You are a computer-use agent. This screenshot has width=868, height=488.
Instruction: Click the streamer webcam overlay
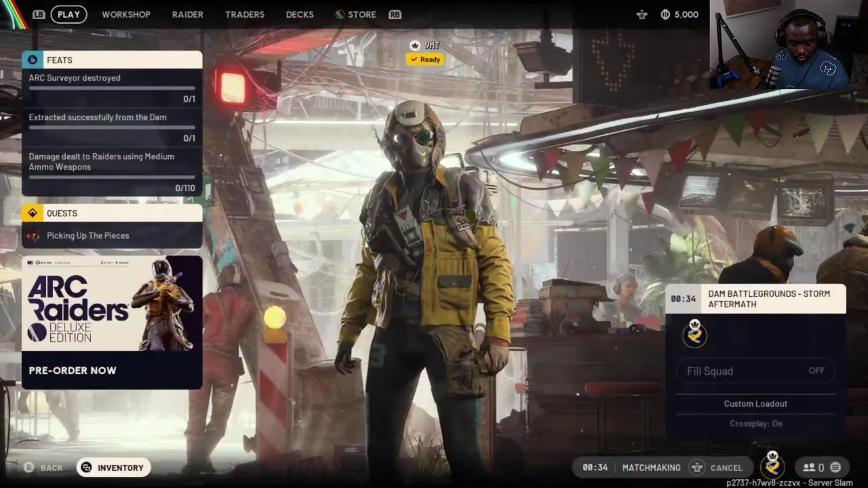click(788, 45)
